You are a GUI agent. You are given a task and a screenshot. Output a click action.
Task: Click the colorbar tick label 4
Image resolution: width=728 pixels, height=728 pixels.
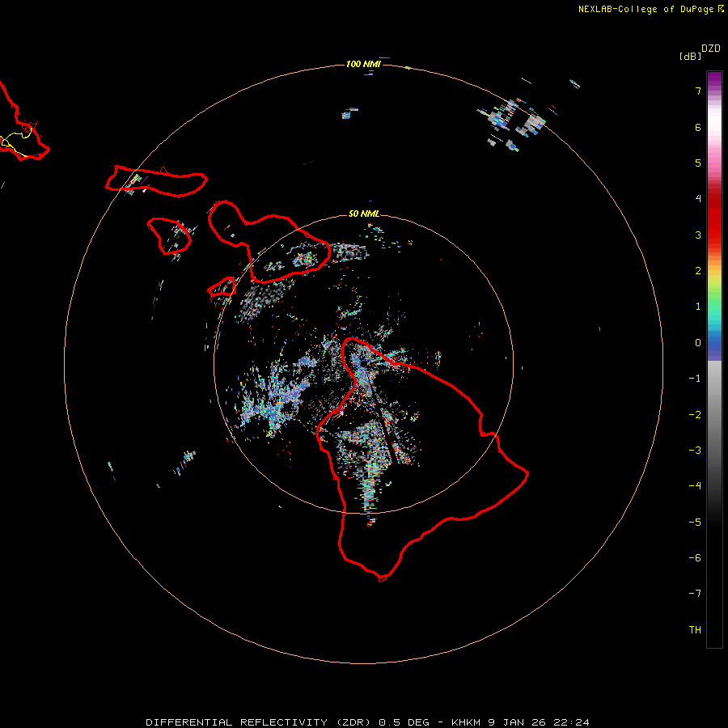[698, 199]
